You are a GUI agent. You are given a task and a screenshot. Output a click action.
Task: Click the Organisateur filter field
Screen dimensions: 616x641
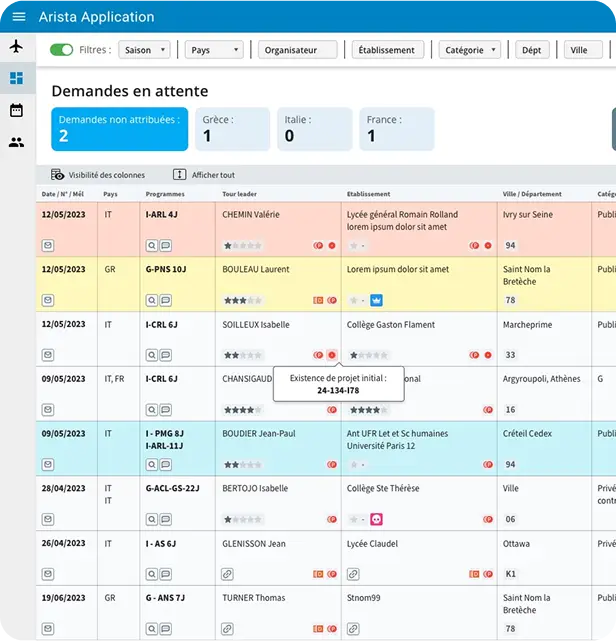(298, 50)
